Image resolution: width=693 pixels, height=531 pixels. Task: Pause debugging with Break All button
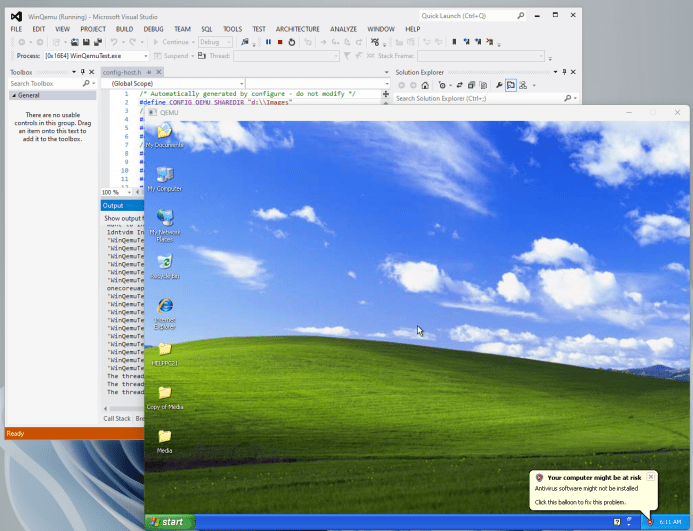[268, 42]
